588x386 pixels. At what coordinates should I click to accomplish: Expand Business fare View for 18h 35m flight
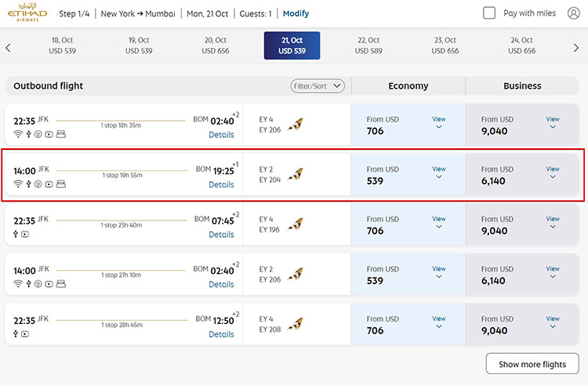pos(553,122)
